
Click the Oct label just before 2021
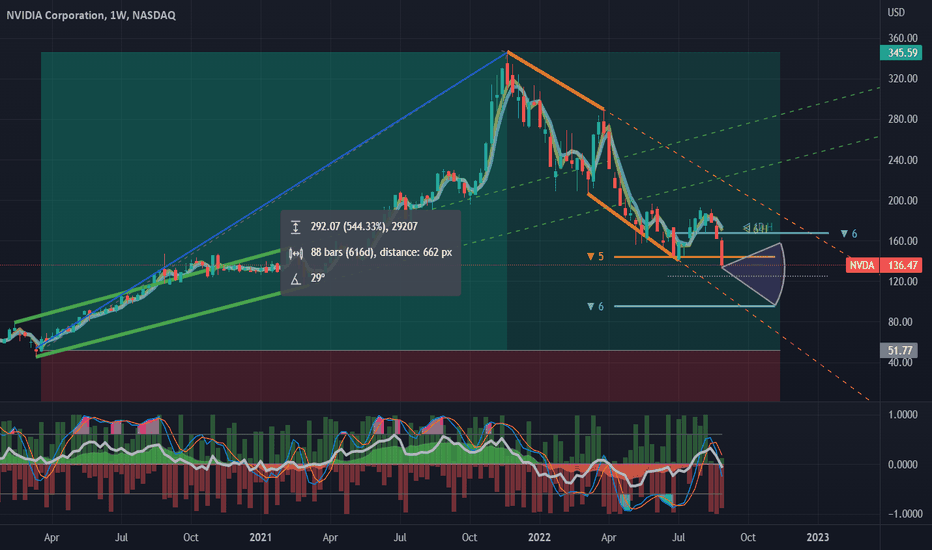pyautogui.click(x=191, y=538)
